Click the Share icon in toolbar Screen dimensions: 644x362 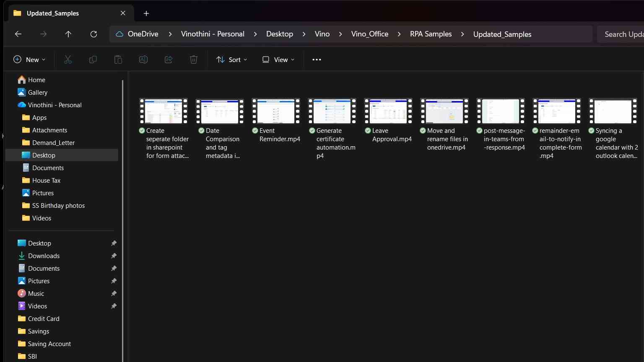(x=169, y=59)
